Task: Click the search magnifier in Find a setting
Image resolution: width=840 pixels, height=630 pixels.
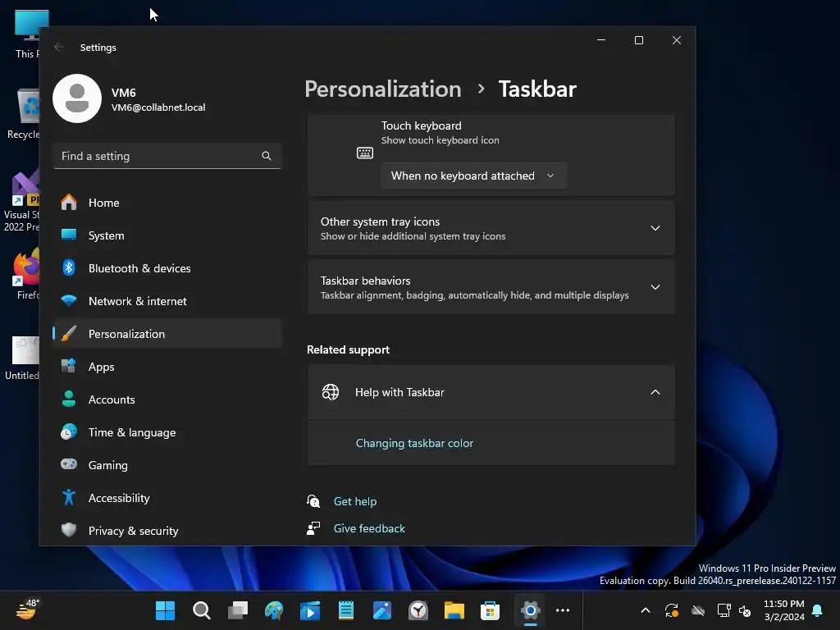Action: (x=267, y=156)
